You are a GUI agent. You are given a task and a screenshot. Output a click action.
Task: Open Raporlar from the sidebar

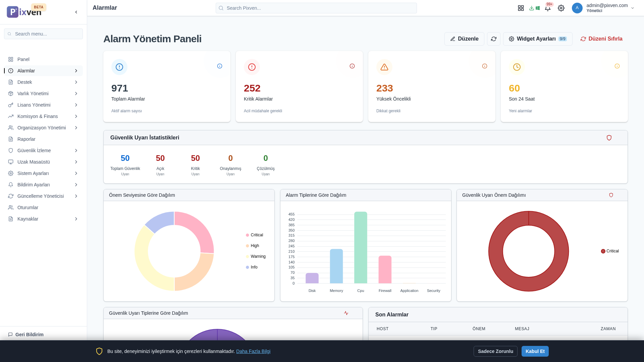26,139
